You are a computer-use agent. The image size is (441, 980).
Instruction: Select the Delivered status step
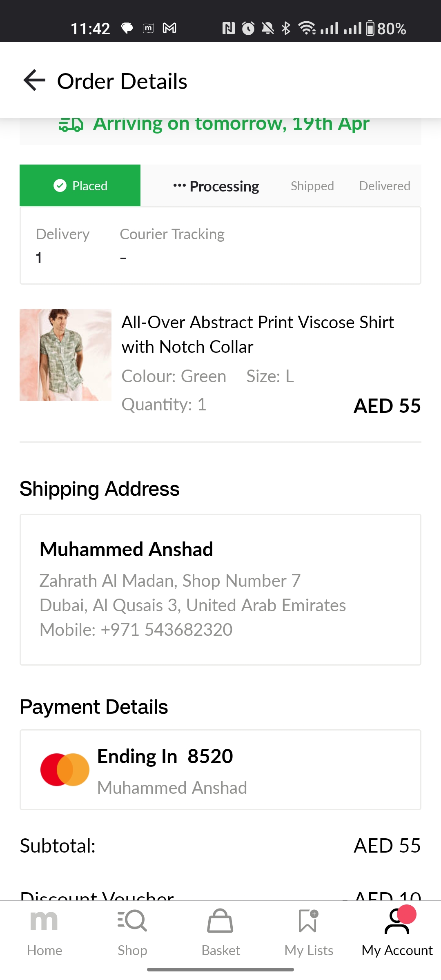[384, 186]
